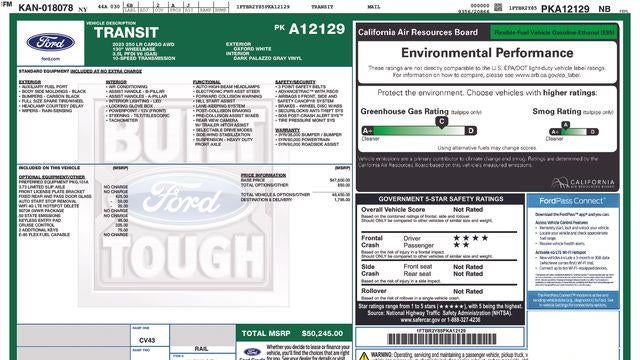Click the 'WARRANTY' heading
Image resolution: width=640 pixels, height=360 pixels.
(287, 130)
